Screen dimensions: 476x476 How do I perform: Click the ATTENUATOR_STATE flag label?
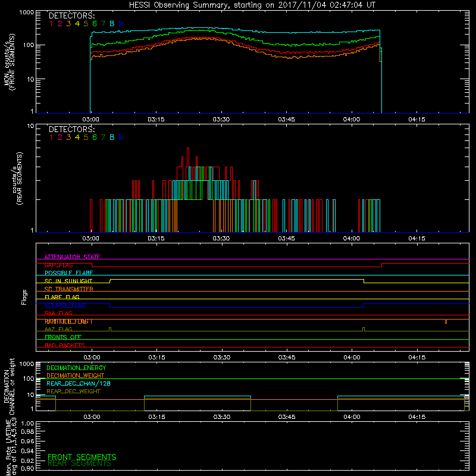click(72, 257)
